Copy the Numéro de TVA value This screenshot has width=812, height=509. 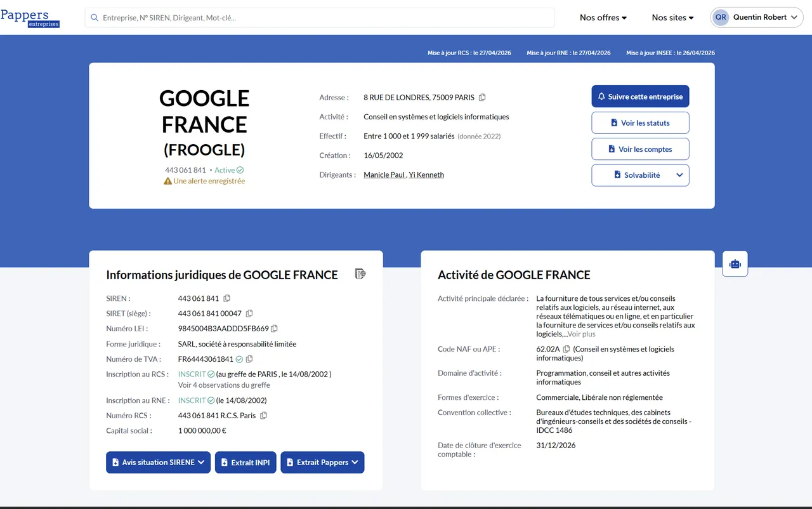(x=249, y=359)
